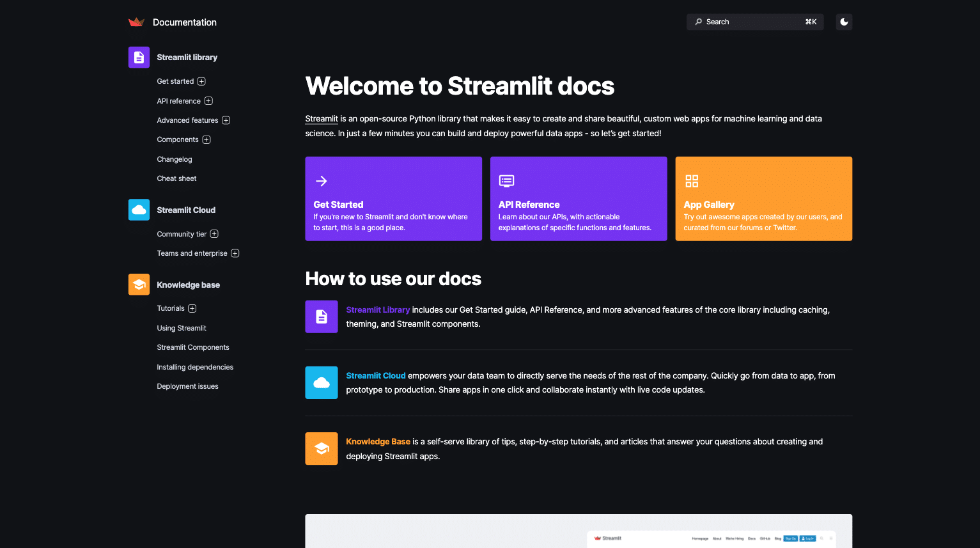Expand Teams and enterprise section

235,253
